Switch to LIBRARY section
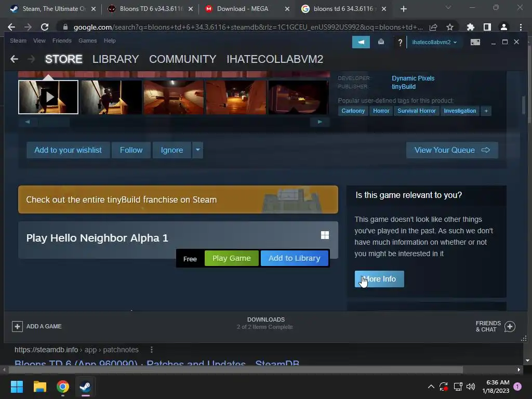The image size is (532, 399). click(115, 59)
